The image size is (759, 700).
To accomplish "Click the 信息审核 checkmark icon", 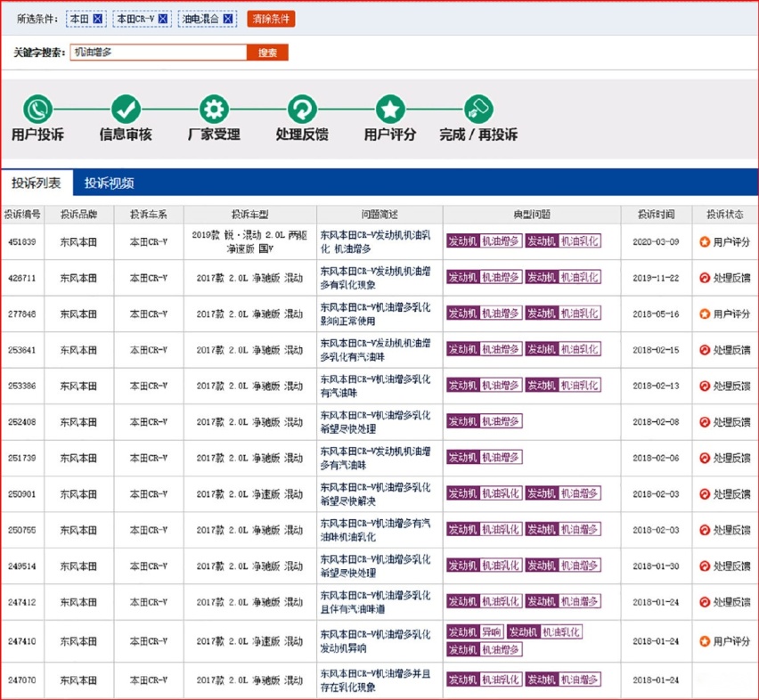I will point(126,110).
